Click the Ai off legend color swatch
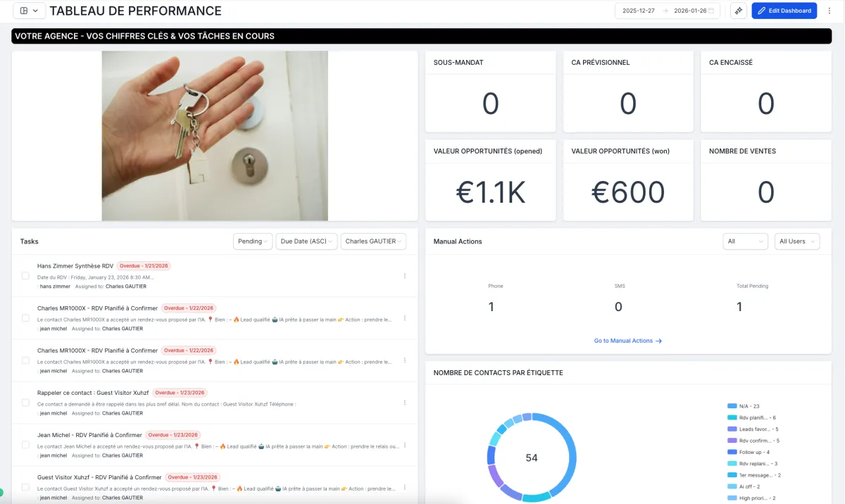Image resolution: width=845 pixels, height=504 pixels. coord(732,486)
